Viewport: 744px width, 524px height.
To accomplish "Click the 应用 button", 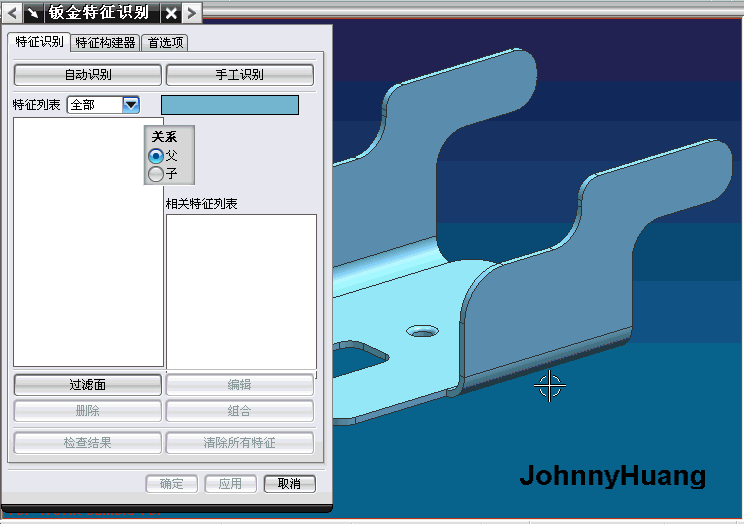I will click(231, 484).
